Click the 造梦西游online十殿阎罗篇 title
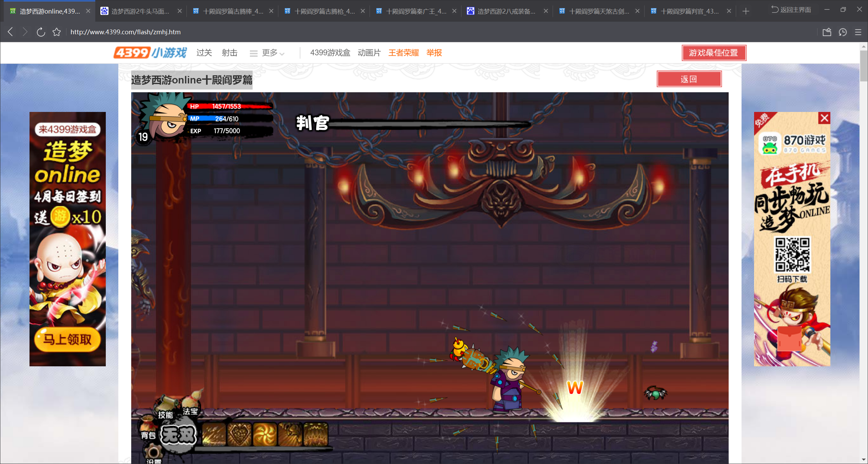This screenshot has height=464, width=868. (192, 80)
